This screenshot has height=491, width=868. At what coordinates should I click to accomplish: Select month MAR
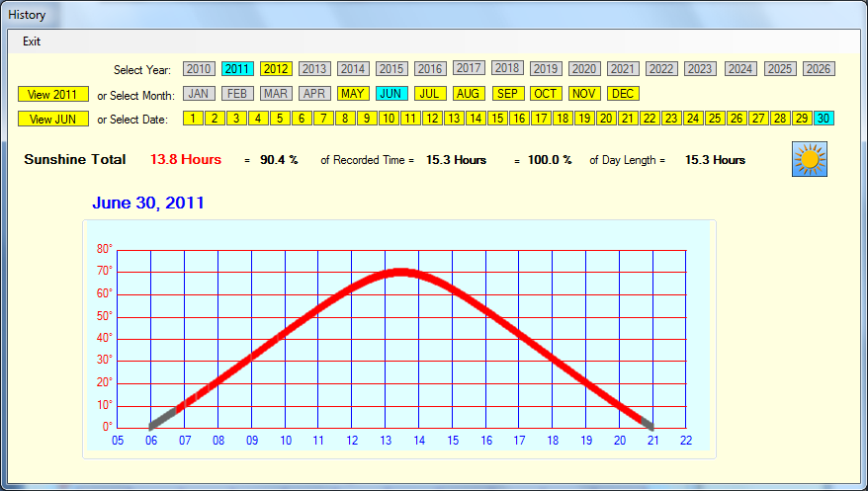[276, 94]
